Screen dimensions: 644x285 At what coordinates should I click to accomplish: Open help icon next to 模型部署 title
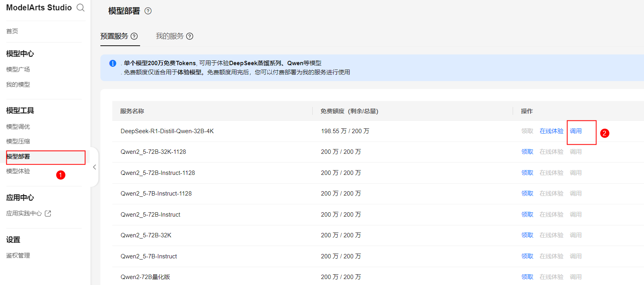click(148, 11)
